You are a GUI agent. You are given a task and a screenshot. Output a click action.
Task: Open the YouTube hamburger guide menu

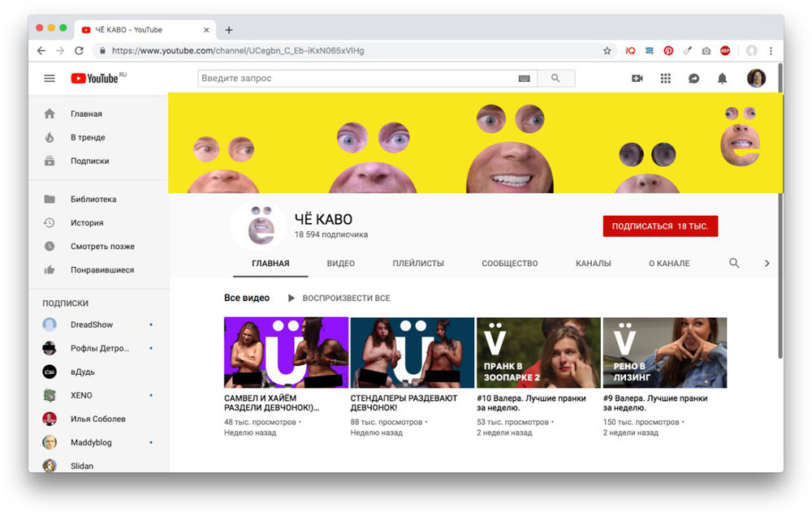(x=50, y=79)
